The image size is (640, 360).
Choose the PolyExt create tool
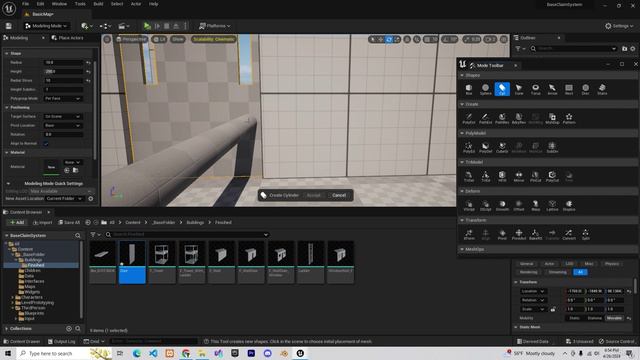click(469, 118)
